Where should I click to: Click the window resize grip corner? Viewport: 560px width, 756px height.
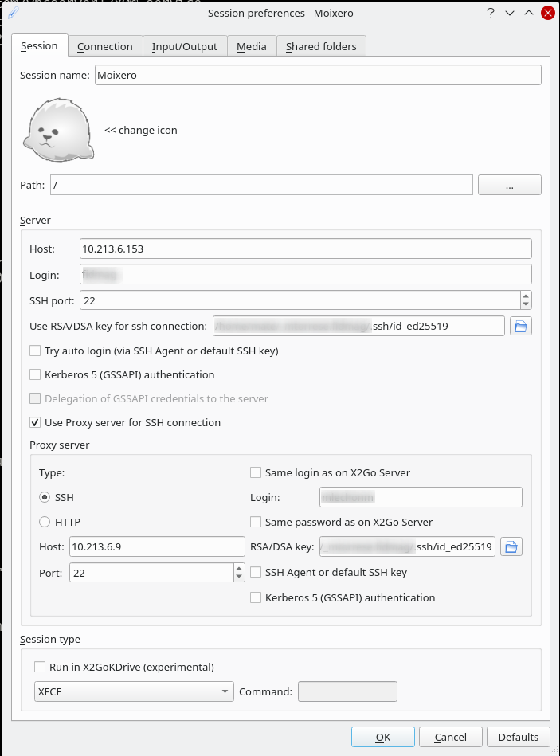(x=554, y=750)
